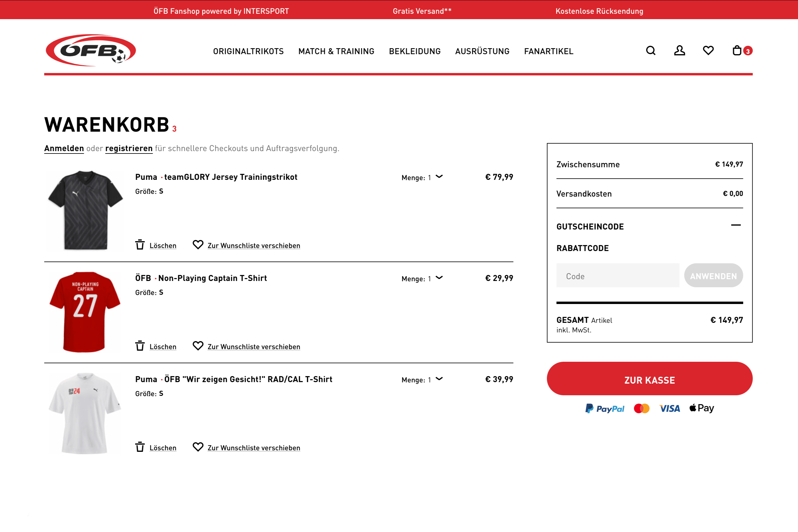The image size is (798, 532).
Task: Open black teamGLORY jersey thumbnail
Action: point(85,211)
